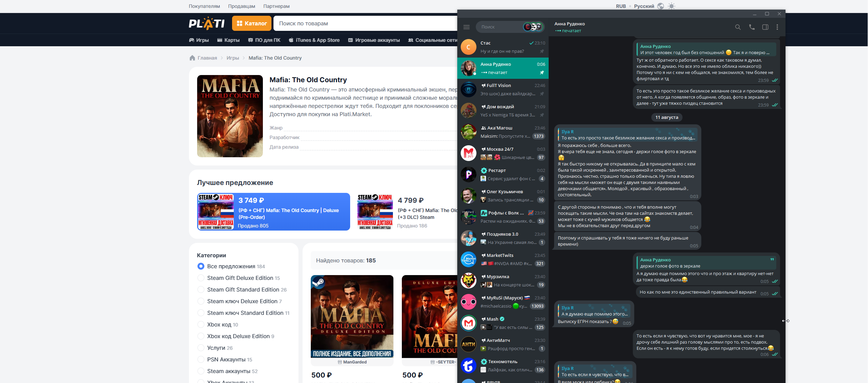Open Telegram hamburger menu

tap(467, 27)
